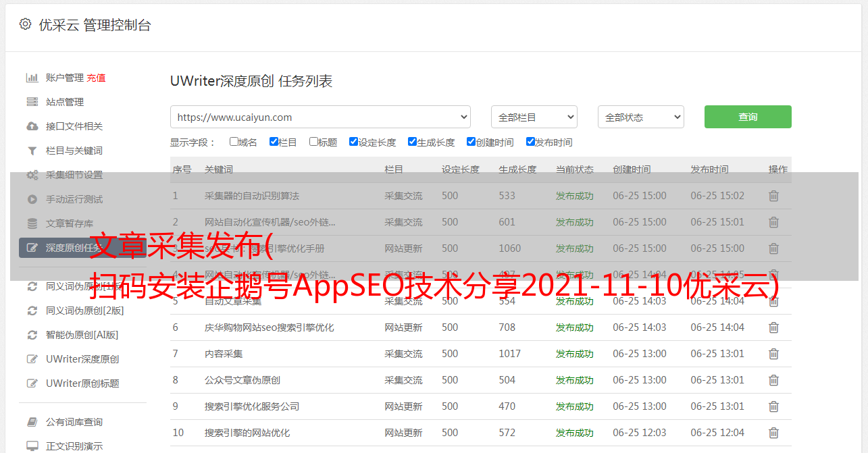Screen dimensions: 868x453
Task: Toggle the 域名 display field checkbox
Action: 234,142
